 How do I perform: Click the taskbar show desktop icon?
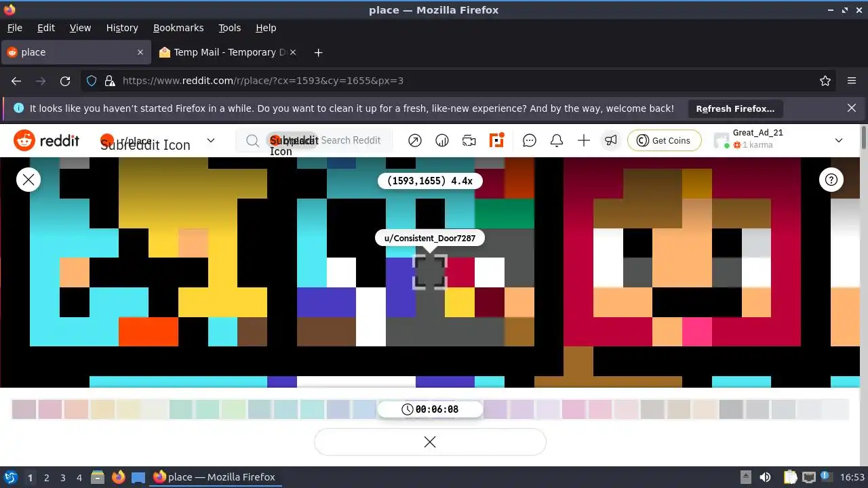click(138, 477)
